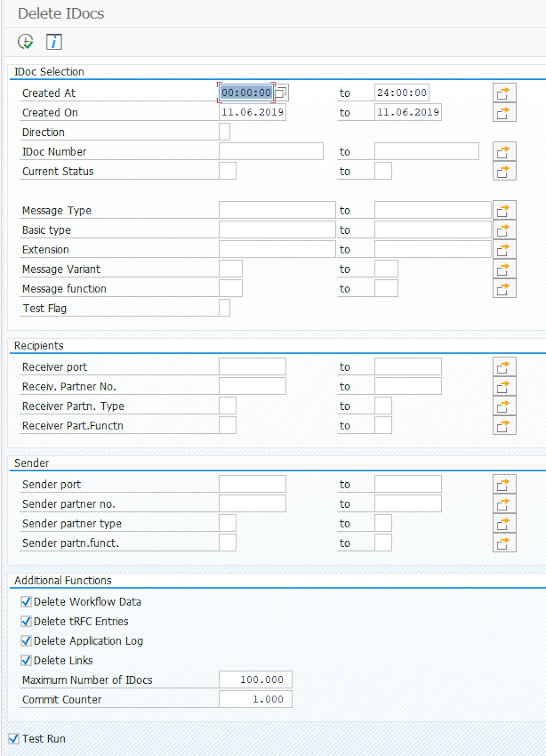This screenshot has height=756, width=546.
Task: Click the Execute clock icon
Action: click(25, 42)
